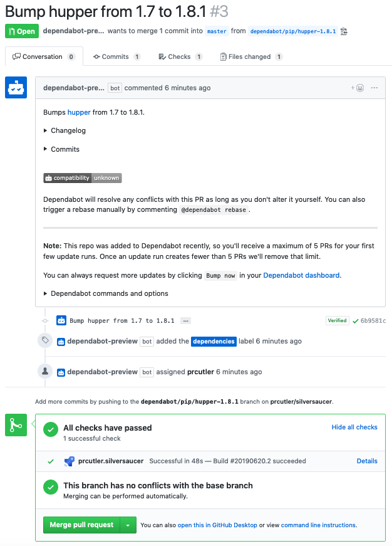This screenshot has height=546, width=392.
Task: Open the merge options dropdown arrow
Action: [129, 525]
